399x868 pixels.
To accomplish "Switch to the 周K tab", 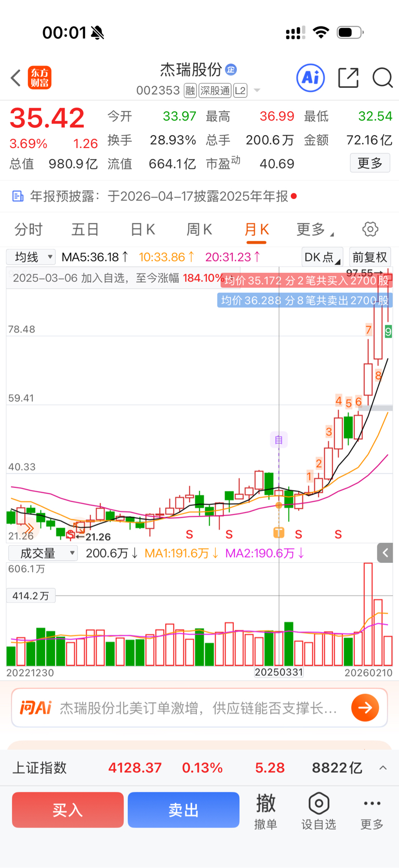I will click(199, 229).
